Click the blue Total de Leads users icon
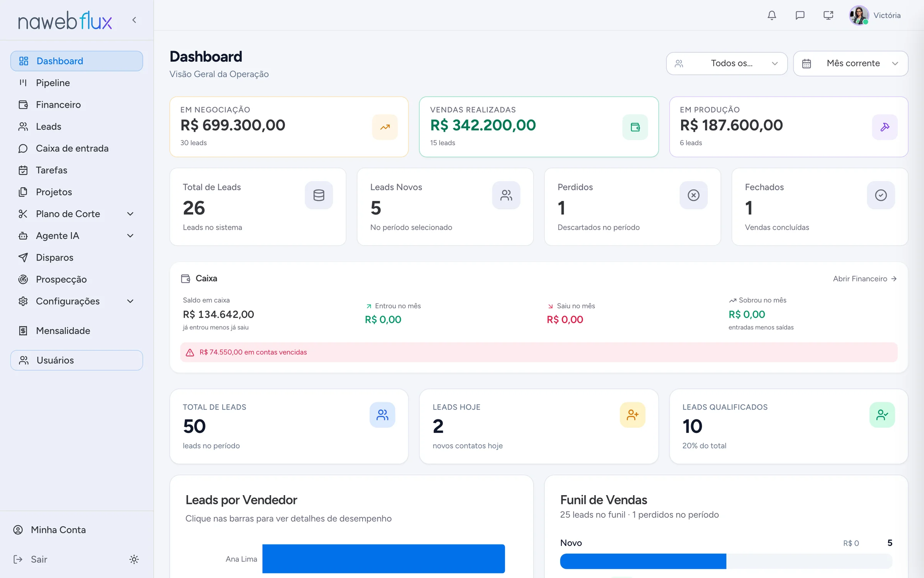This screenshot has height=578, width=924. click(382, 415)
